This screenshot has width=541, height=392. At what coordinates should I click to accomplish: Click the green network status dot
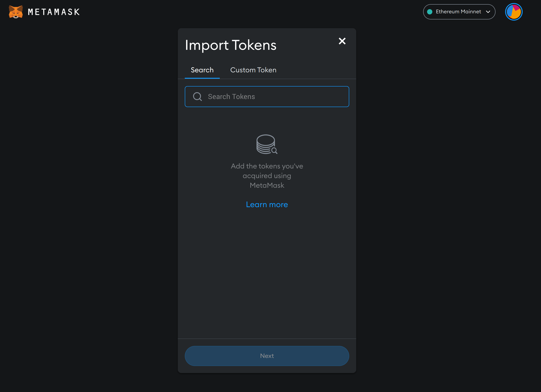coord(430,11)
